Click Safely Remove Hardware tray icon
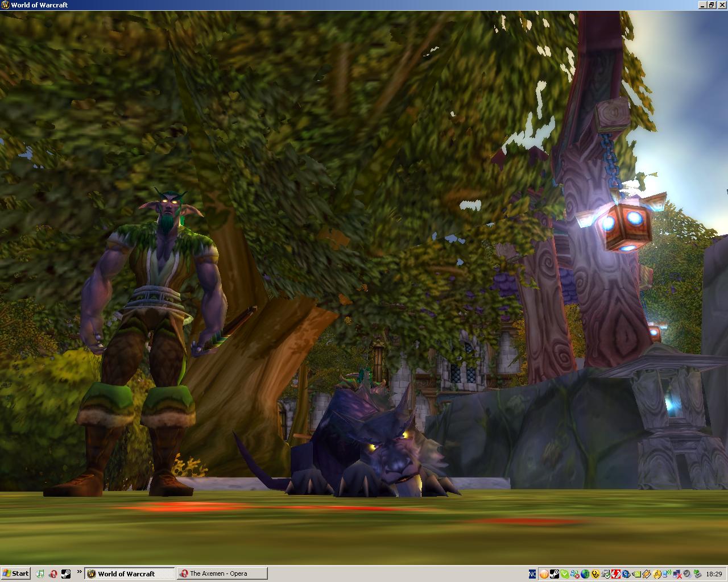This screenshot has width=728, height=582. pyautogui.click(x=697, y=574)
